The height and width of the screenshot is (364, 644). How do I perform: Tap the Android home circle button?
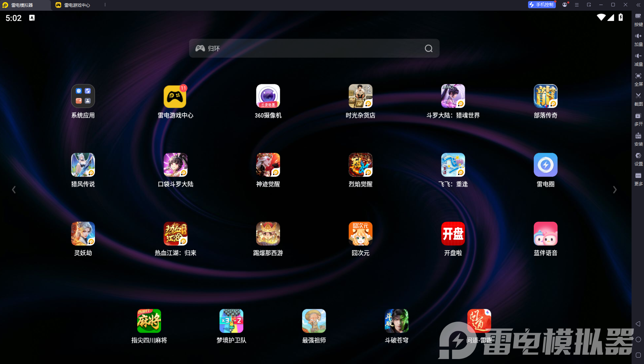point(638,339)
